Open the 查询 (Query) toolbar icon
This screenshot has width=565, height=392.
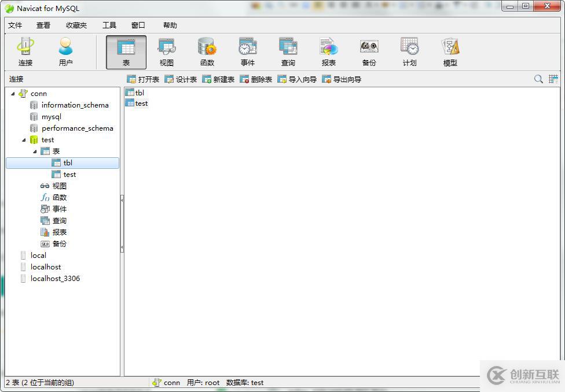coord(288,52)
